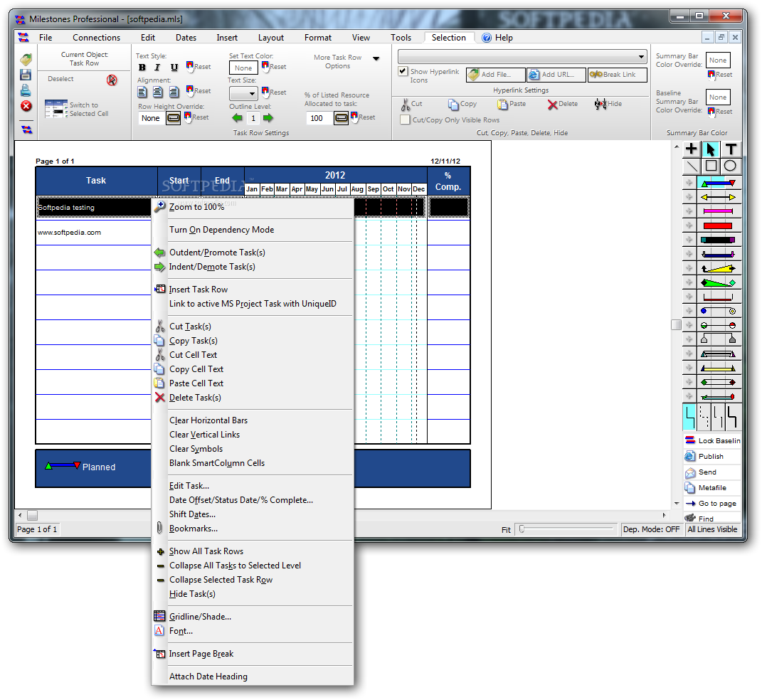Select the magenta bar symbol in toolbox
The height and width of the screenshot is (700, 762).
[719, 211]
